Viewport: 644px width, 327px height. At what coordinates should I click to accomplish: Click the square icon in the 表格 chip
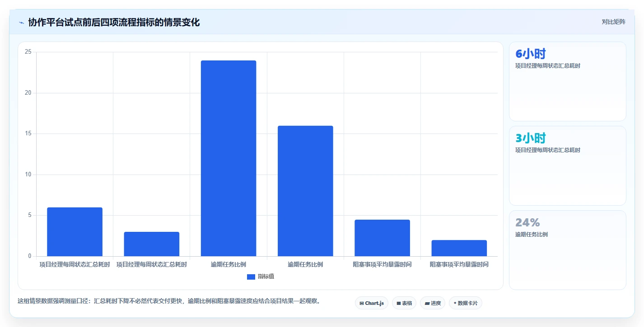click(399, 304)
